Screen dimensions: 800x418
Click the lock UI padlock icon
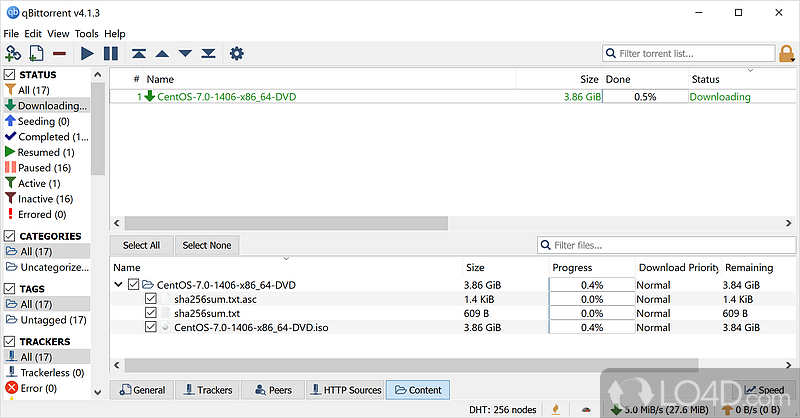pyautogui.click(x=787, y=54)
